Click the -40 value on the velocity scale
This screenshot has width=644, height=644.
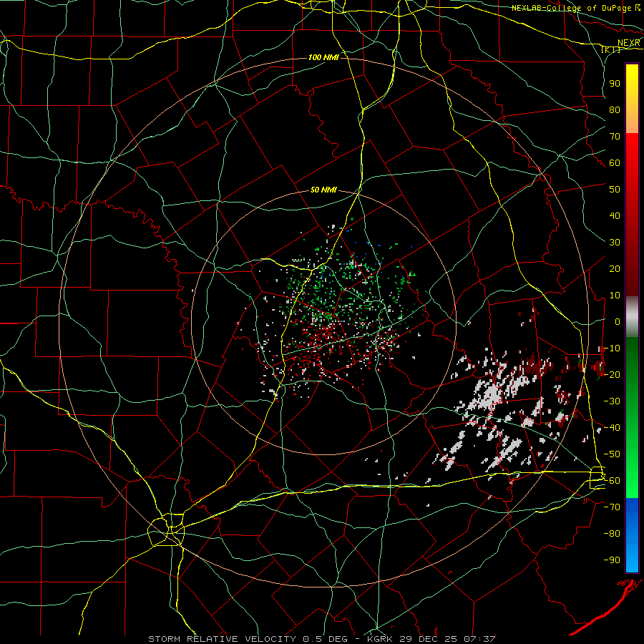point(612,428)
